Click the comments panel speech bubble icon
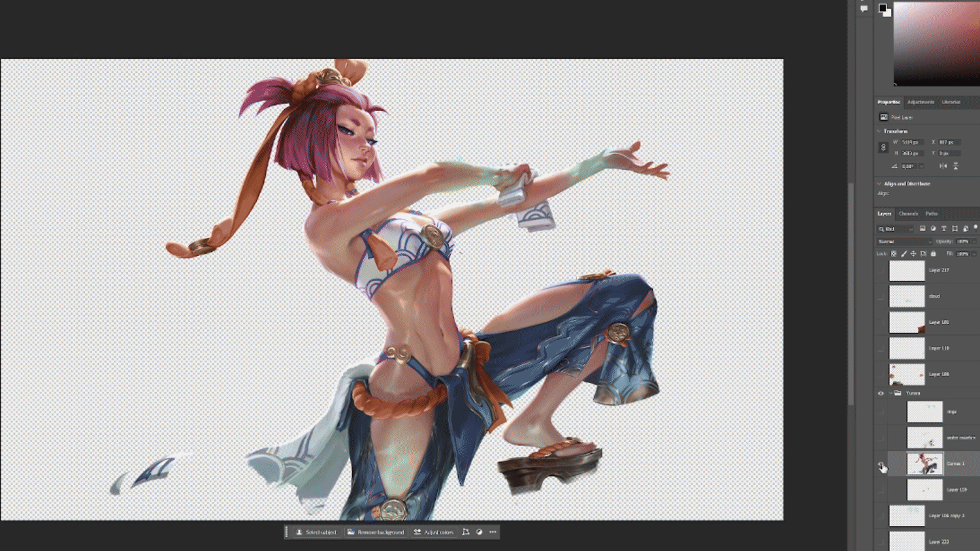The width and height of the screenshot is (980, 551). coord(864,8)
